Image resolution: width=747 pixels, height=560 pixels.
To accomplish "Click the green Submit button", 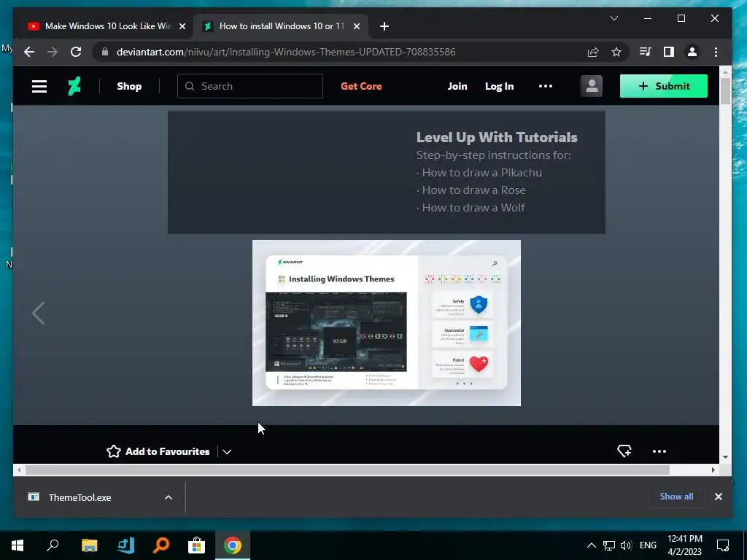I will (x=664, y=86).
